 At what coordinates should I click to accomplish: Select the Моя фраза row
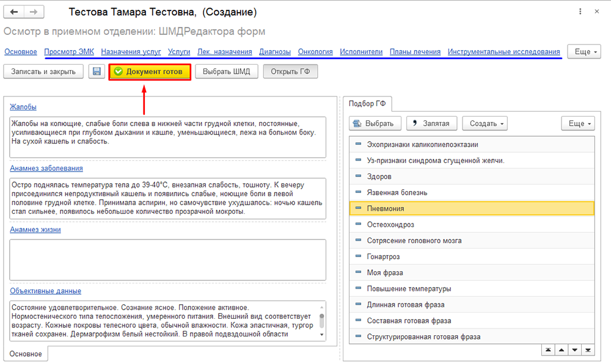(472, 272)
